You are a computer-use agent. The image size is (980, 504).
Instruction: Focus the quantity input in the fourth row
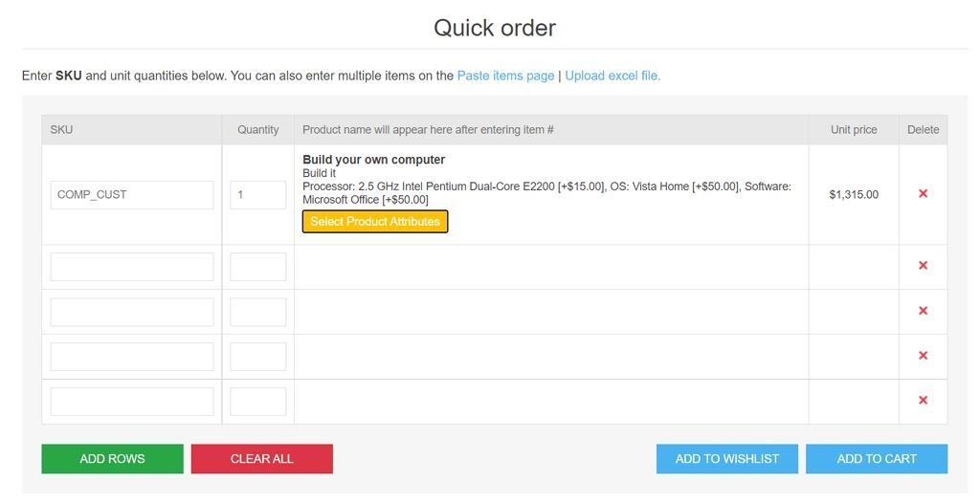[258, 357]
